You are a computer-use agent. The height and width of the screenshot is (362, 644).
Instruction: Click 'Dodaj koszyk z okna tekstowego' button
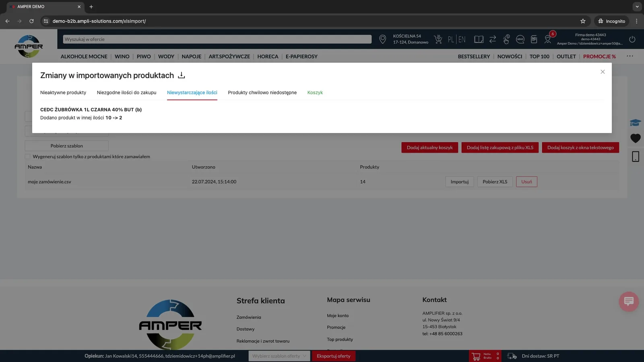[x=580, y=148]
